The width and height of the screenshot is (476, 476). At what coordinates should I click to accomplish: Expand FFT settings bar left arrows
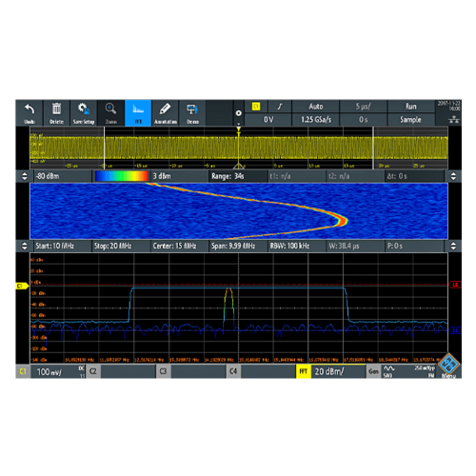pyautogui.click(x=25, y=246)
